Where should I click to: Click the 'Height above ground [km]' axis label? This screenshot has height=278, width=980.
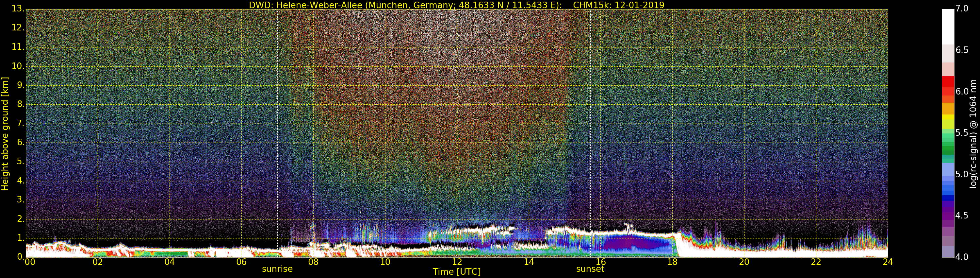point(5,134)
